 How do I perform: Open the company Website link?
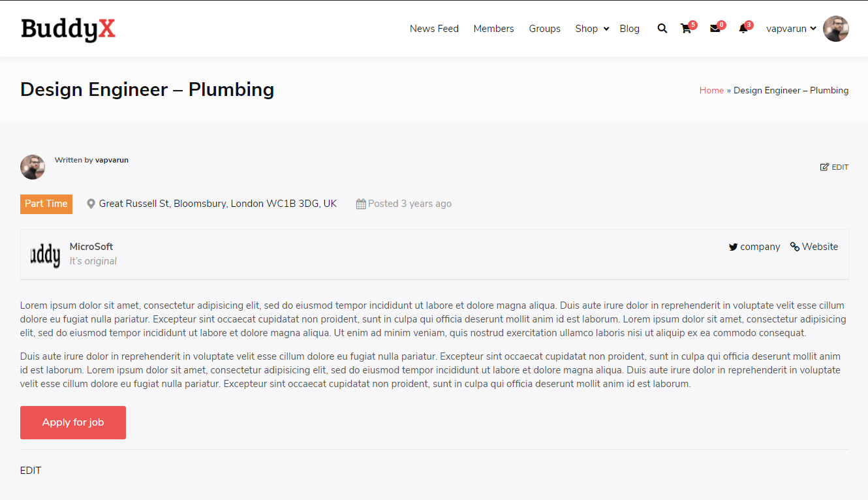tap(814, 247)
